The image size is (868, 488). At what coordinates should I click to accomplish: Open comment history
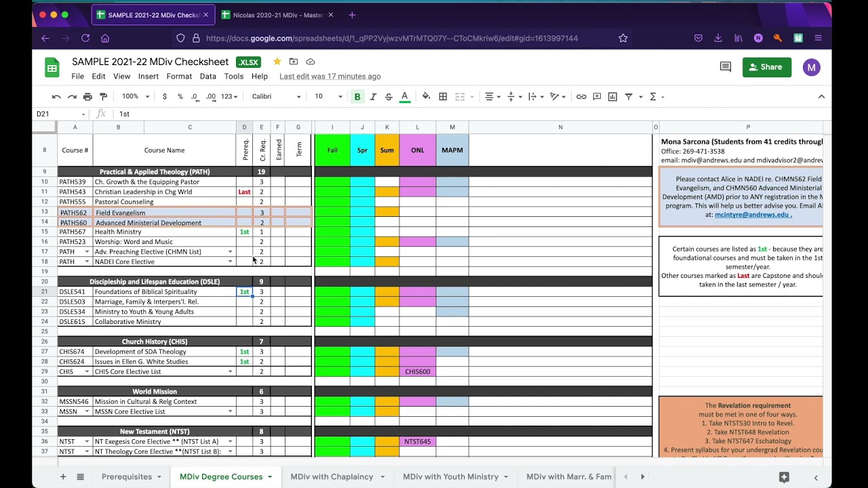pyautogui.click(x=726, y=67)
